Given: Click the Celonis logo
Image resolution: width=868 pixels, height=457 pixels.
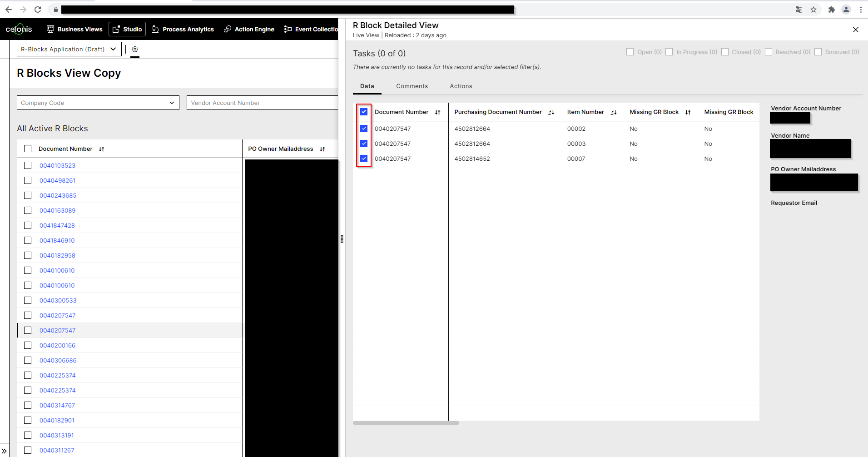Looking at the screenshot, I should coord(19,29).
